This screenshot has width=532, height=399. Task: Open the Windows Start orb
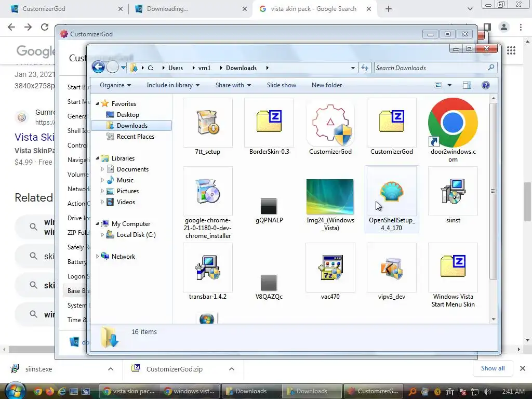(15, 391)
